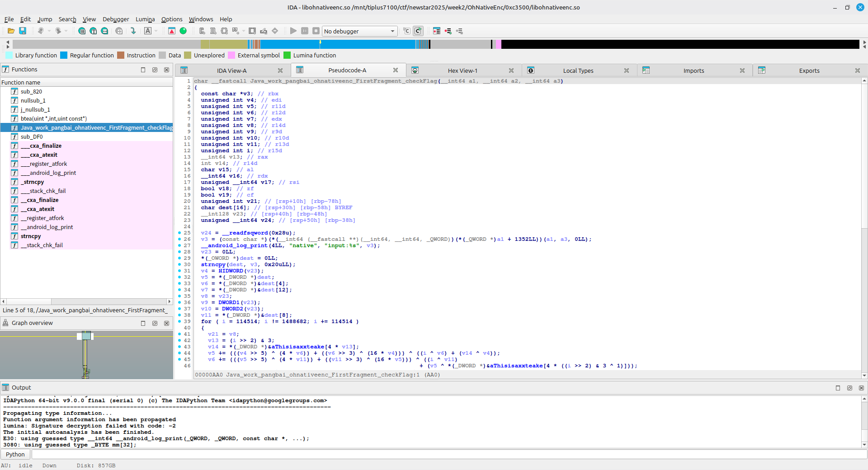
Task: Click the Graph overview panel icon
Action: tap(5, 323)
